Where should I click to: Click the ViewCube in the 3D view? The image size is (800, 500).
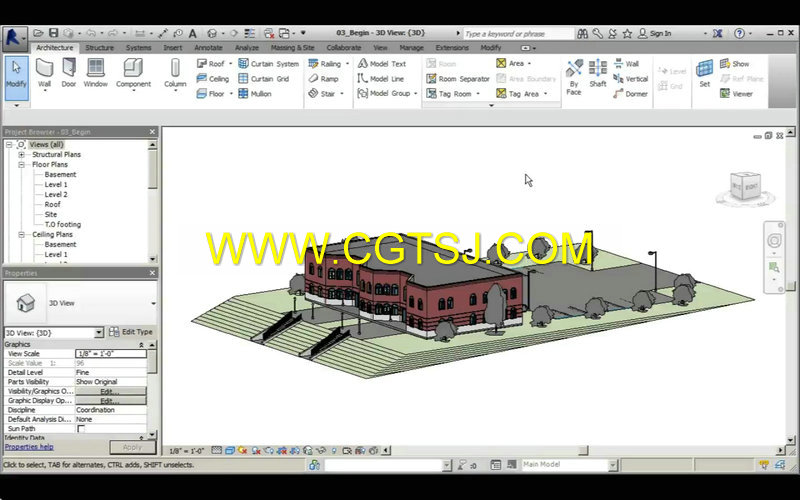[745, 187]
